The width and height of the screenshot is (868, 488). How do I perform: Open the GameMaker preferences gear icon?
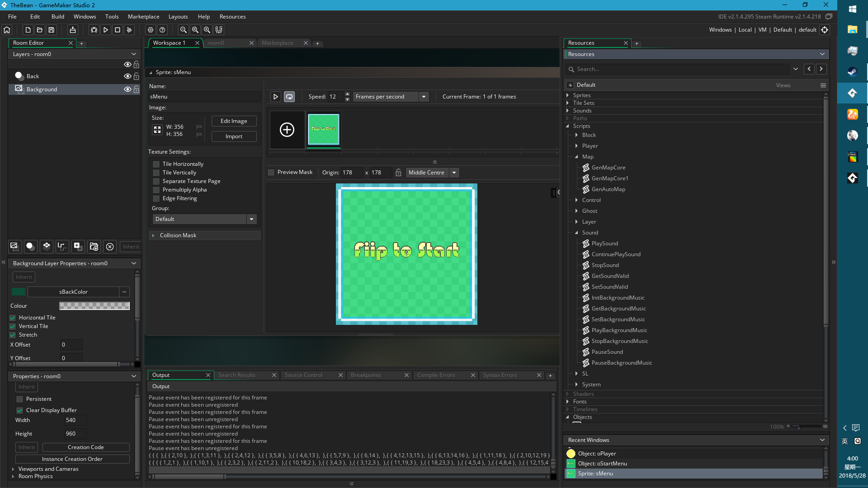(x=151, y=30)
